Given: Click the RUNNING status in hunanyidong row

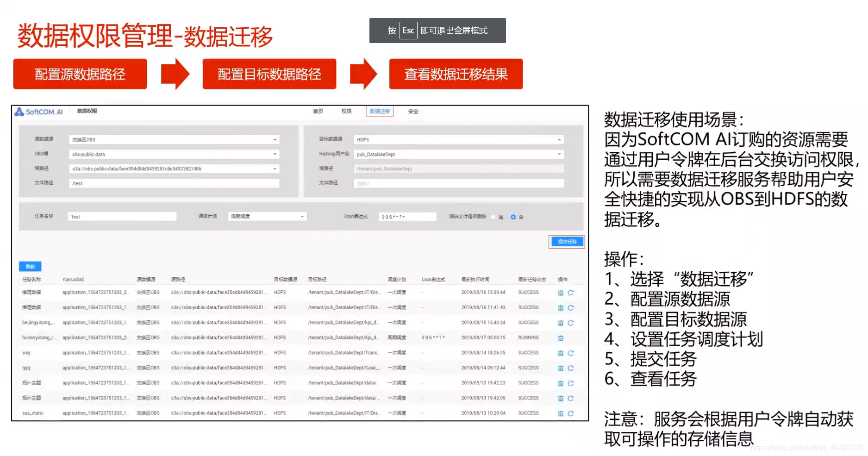Looking at the screenshot, I should (528, 338).
